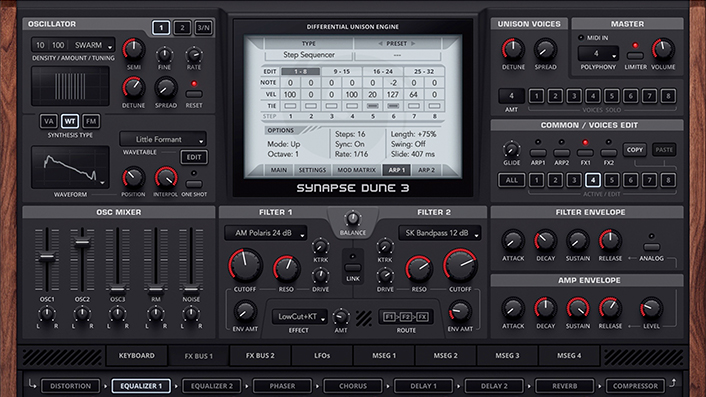This screenshot has width=706, height=397.
Task: Click the wavetable Edit button
Action: (194, 157)
